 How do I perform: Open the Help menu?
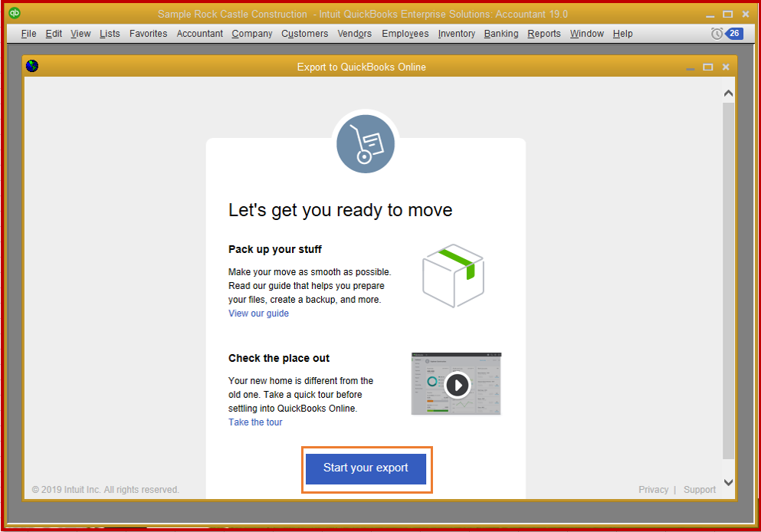[622, 34]
